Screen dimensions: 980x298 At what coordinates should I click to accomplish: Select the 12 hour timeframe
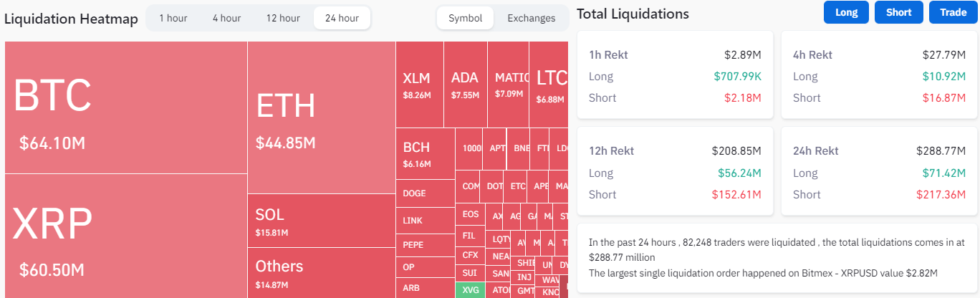282,18
